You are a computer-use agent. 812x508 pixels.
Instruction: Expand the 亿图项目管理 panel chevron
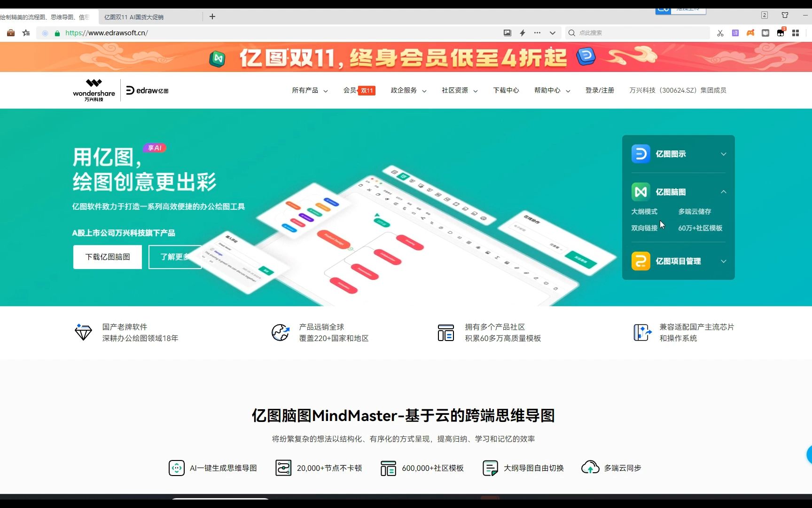(724, 262)
